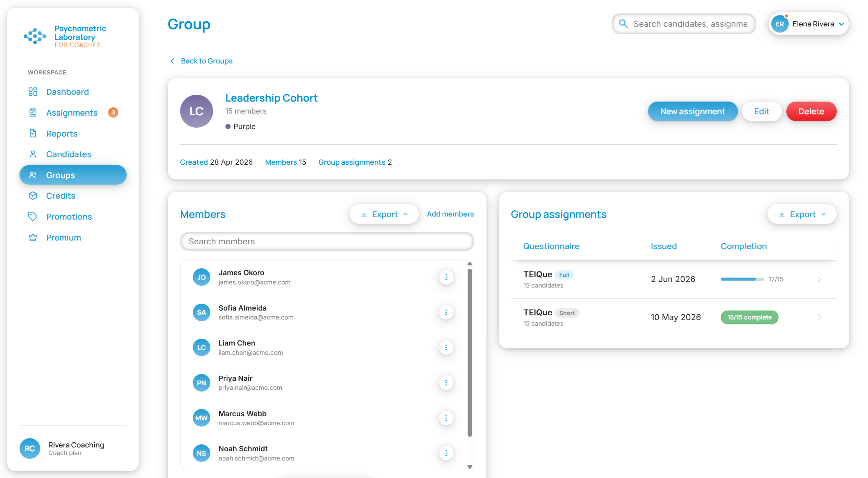Click the Psychometric Laboratory logo
The image size is (868, 478).
coord(65,36)
